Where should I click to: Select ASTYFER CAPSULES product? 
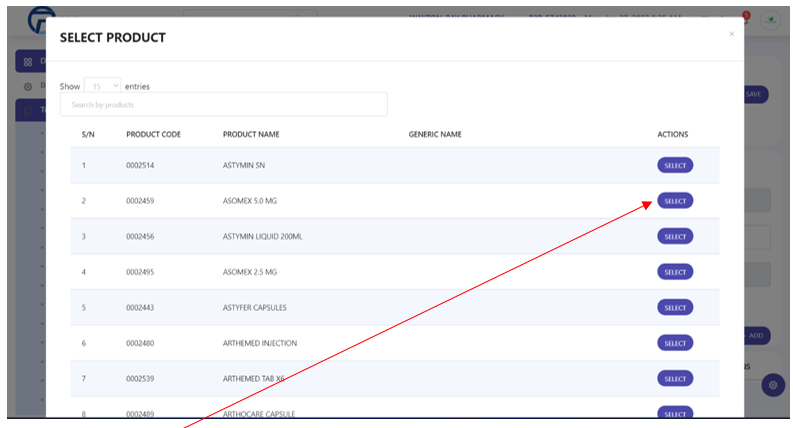tap(675, 308)
